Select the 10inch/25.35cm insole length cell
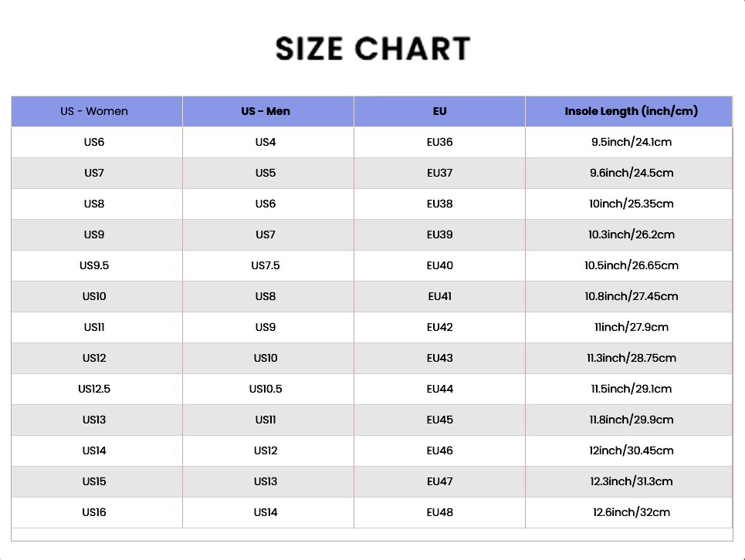 (631, 204)
